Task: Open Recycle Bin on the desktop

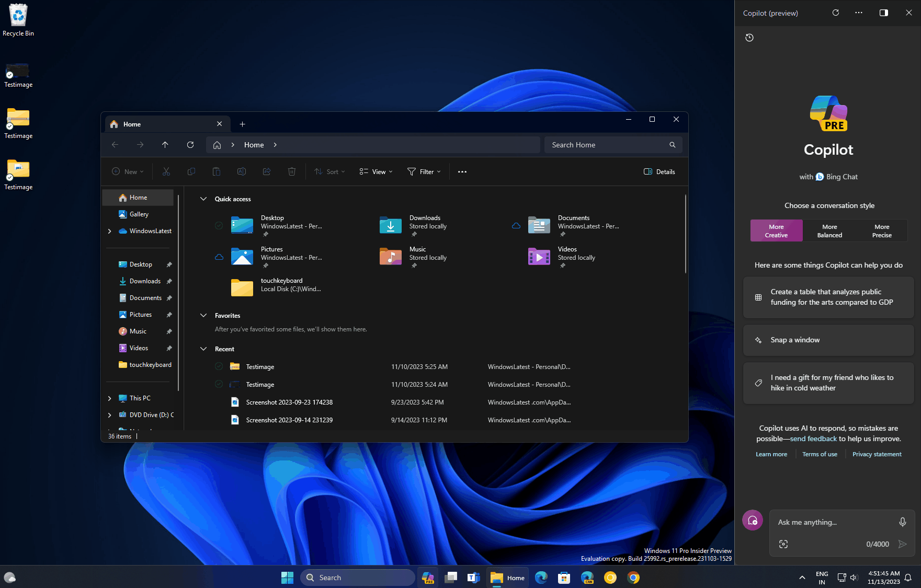Action: pos(18,20)
